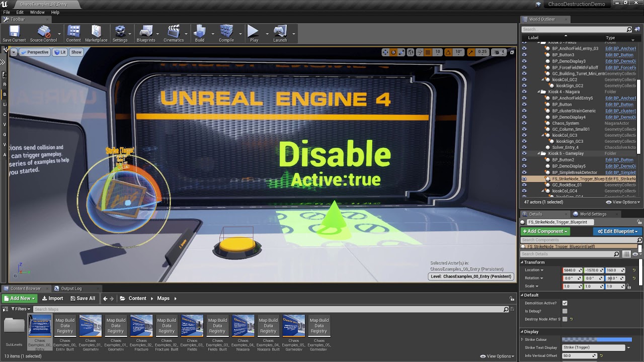
Task: Open Source Control from the toolbar
Action: coord(44,34)
